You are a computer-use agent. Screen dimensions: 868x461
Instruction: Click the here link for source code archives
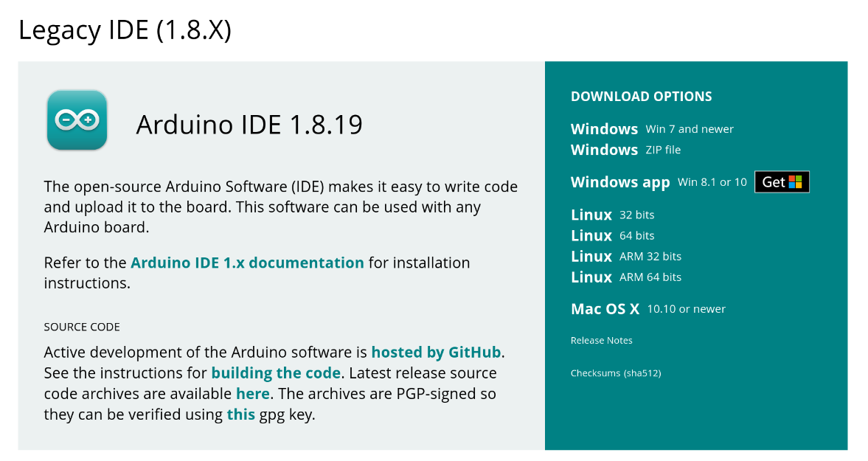252,393
